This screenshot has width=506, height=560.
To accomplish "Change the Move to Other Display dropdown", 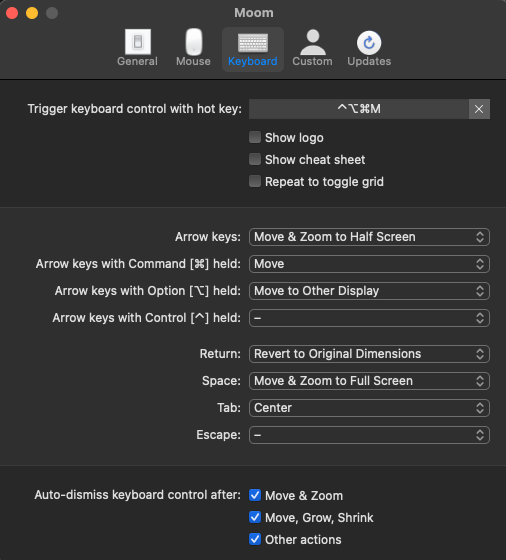I will click(x=369, y=291).
